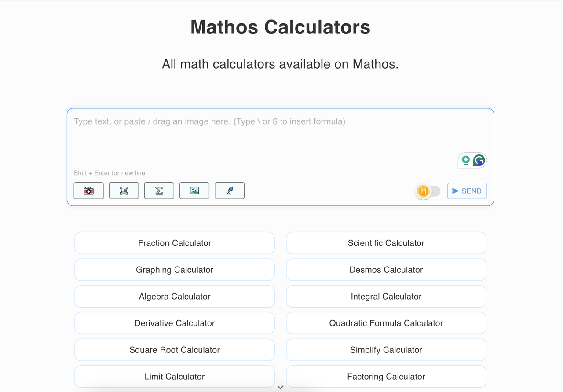Screen dimensions: 563x392
Task: Select Graphing Calculator
Action: (175, 270)
